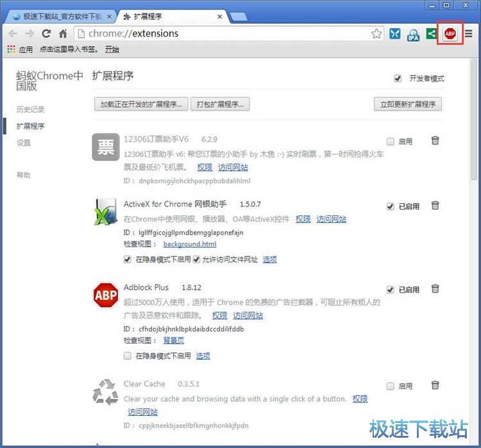Open Clear Cache 权限 link
481x448 pixels.
point(360,399)
